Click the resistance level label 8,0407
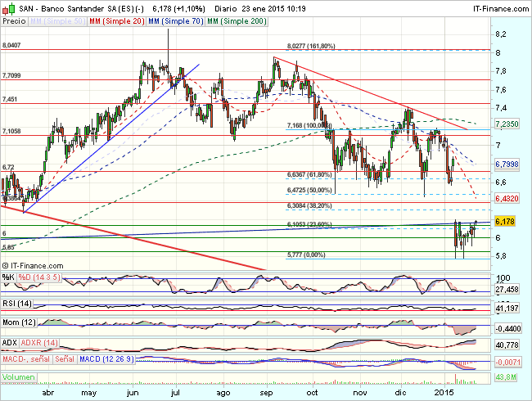This screenshot has height=401, width=532. [x=11, y=45]
